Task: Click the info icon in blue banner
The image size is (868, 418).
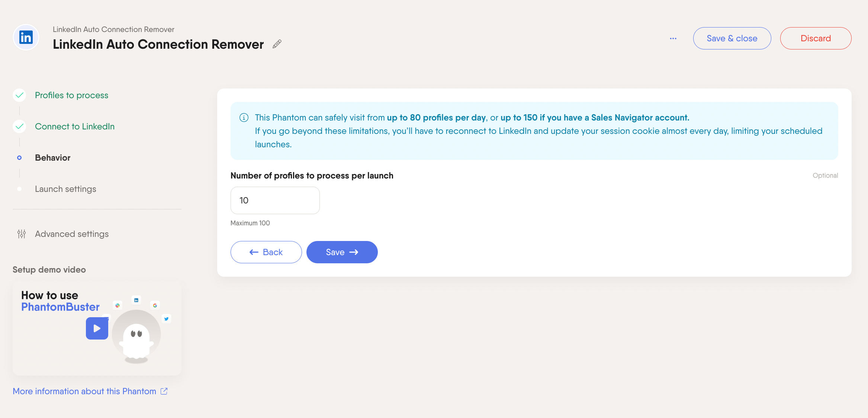Action: (244, 118)
